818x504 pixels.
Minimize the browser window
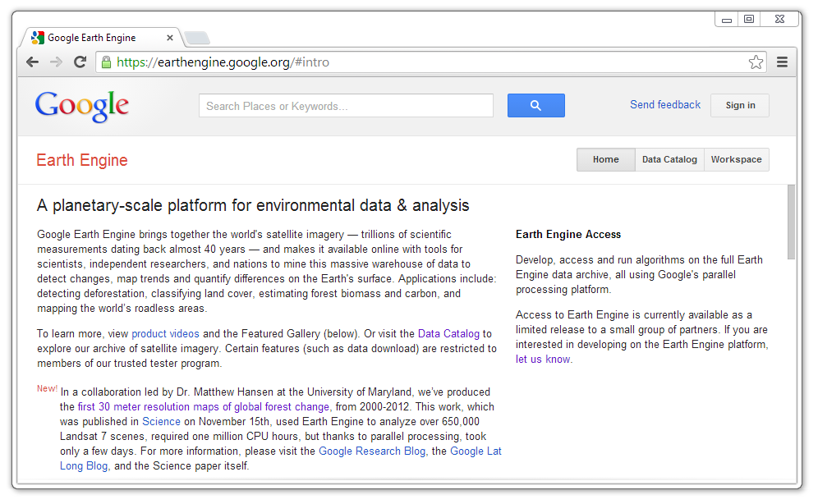coord(726,19)
